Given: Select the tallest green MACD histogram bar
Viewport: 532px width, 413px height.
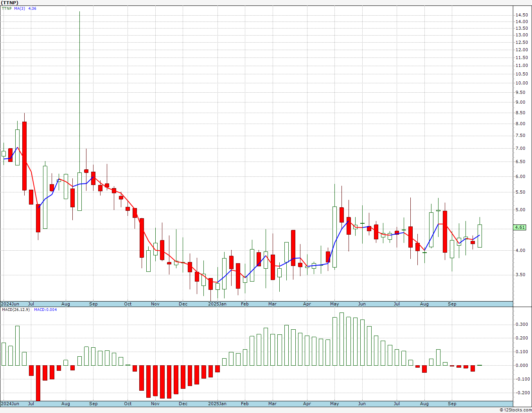Looking at the screenshot, I should [x=341, y=339].
